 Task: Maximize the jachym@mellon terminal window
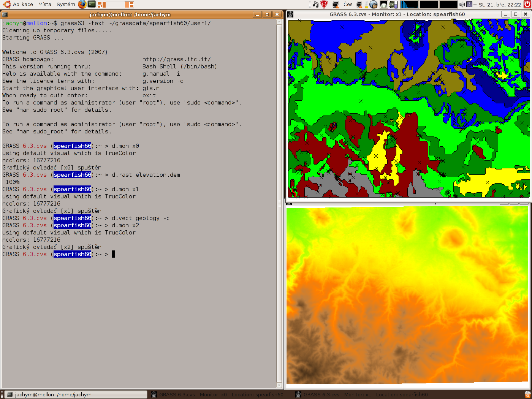point(267,14)
